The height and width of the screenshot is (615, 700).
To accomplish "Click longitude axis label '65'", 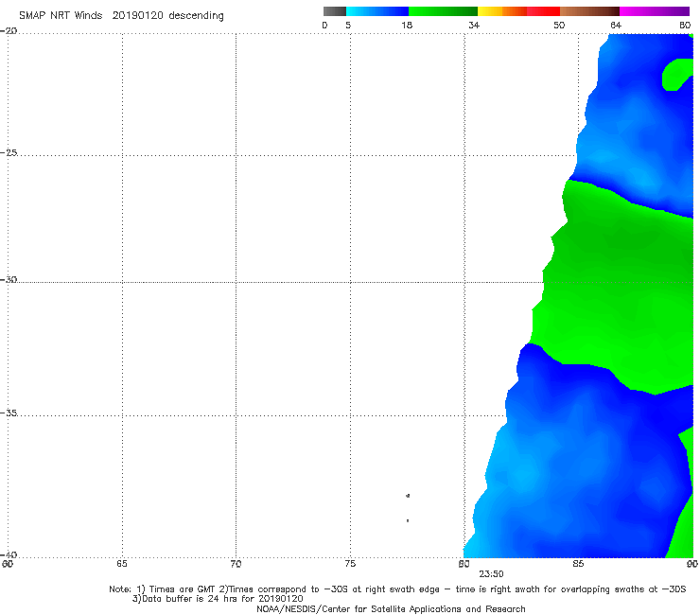I will 122,564.
